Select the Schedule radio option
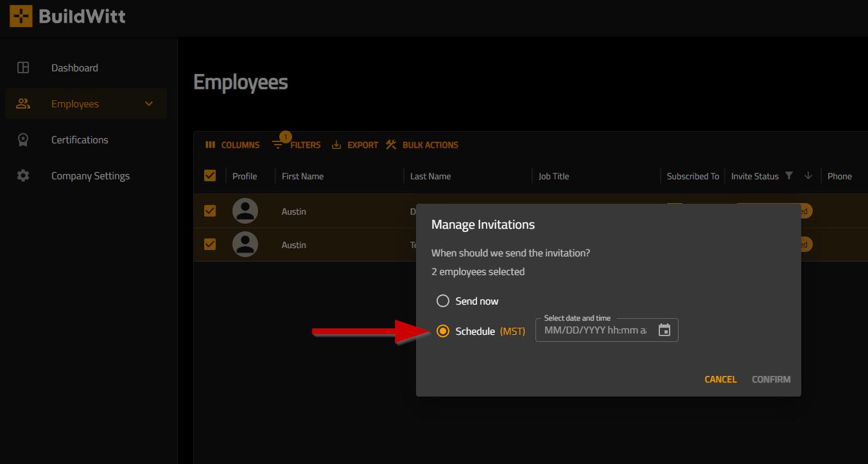868x464 pixels. [442, 331]
